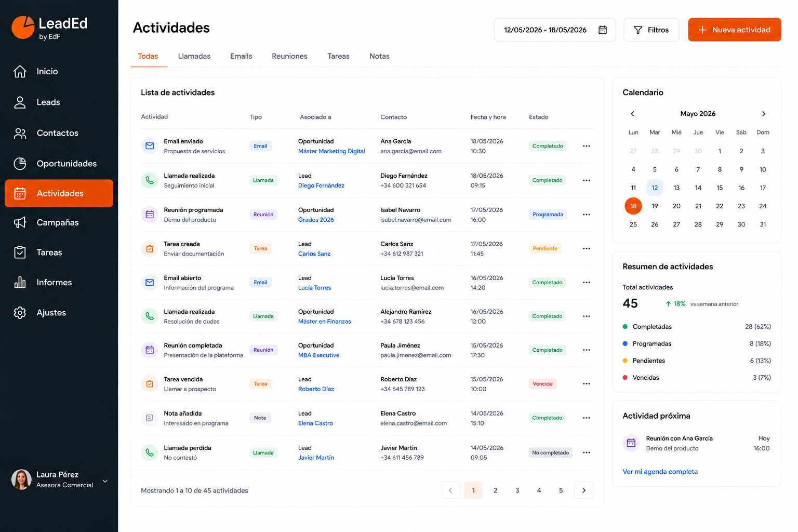The image size is (798, 532).
Task: Expand the Laura Pérez user menu
Action: click(105, 481)
